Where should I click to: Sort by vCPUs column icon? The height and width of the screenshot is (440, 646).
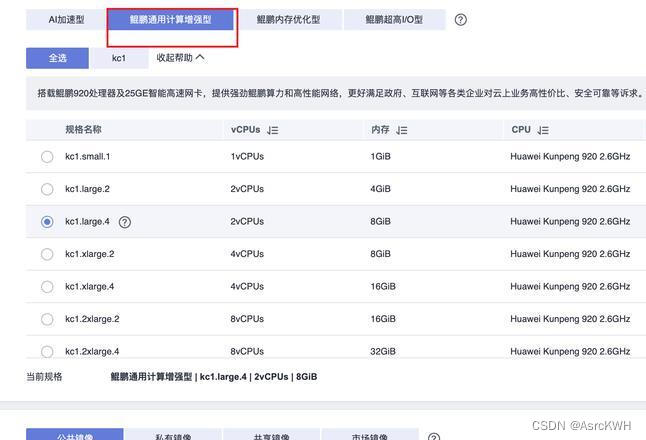pos(273,131)
